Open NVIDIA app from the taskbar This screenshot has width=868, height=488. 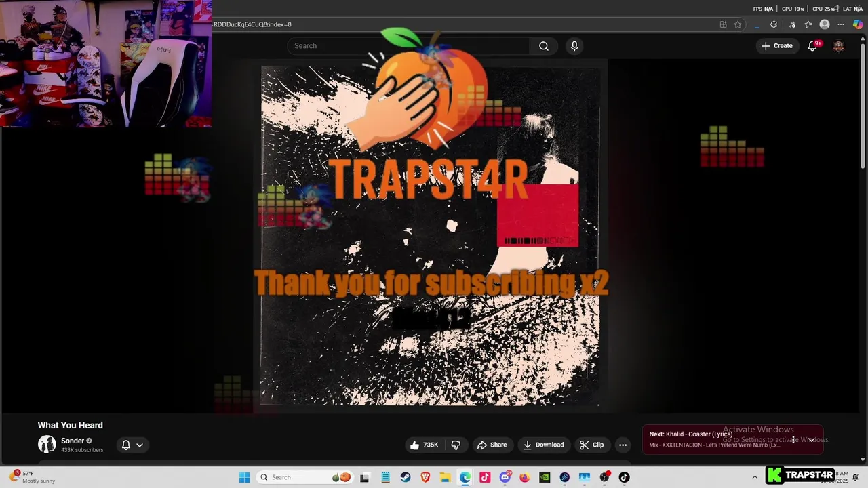545,477
